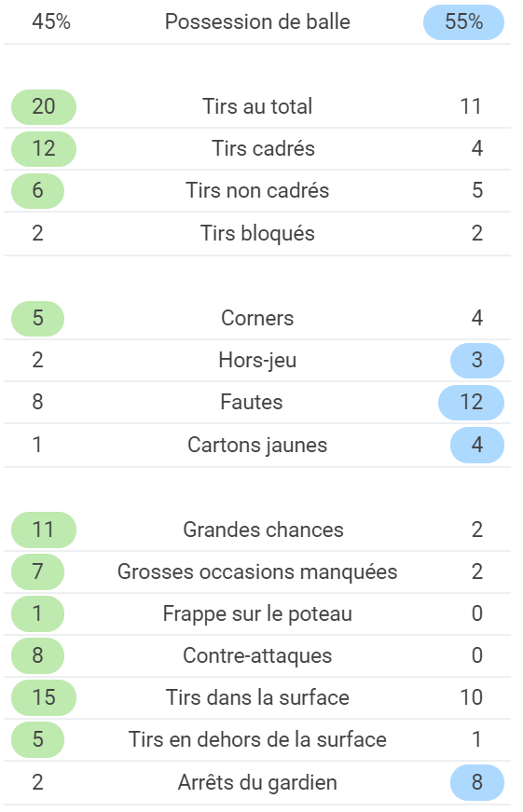Select the Frappe sur le poteau label
Image resolution: width=523 pixels, height=812 pixels.
point(257,613)
